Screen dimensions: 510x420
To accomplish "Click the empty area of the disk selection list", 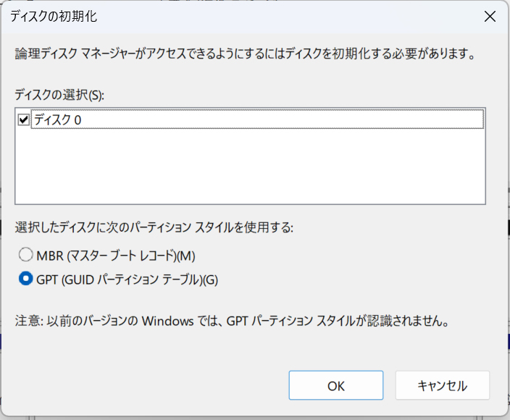I will pos(250,166).
